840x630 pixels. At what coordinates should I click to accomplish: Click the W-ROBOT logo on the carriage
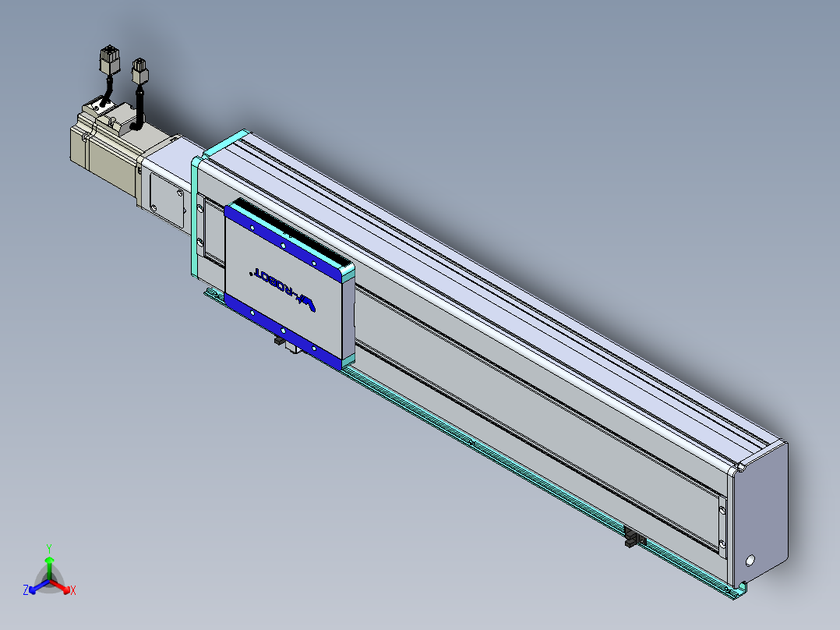click(283, 289)
